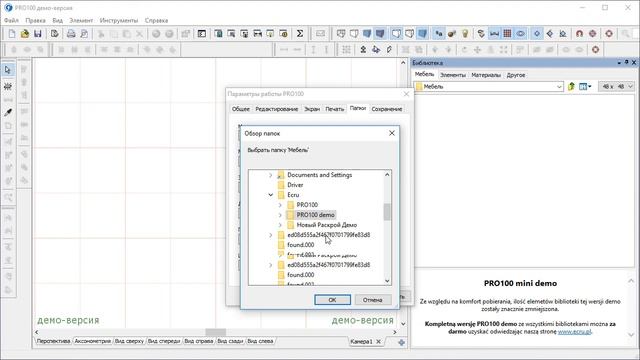640x360 pixels.
Task: Click the red magnet snap icon
Action: point(579,33)
